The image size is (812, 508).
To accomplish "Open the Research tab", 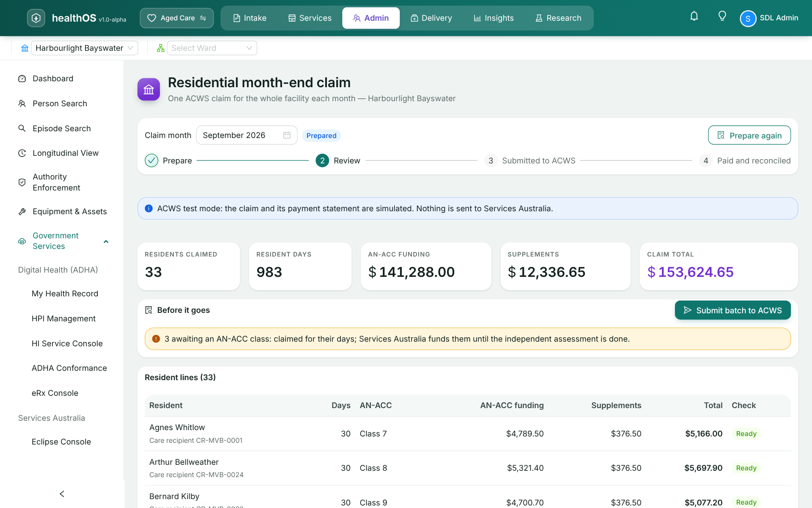I will click(x=558, y=18).
